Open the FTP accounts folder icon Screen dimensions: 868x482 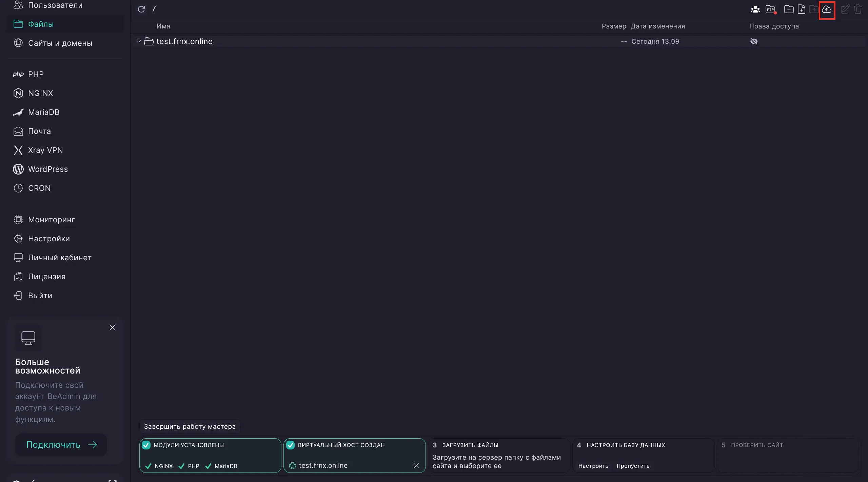[x=770, y=9]
